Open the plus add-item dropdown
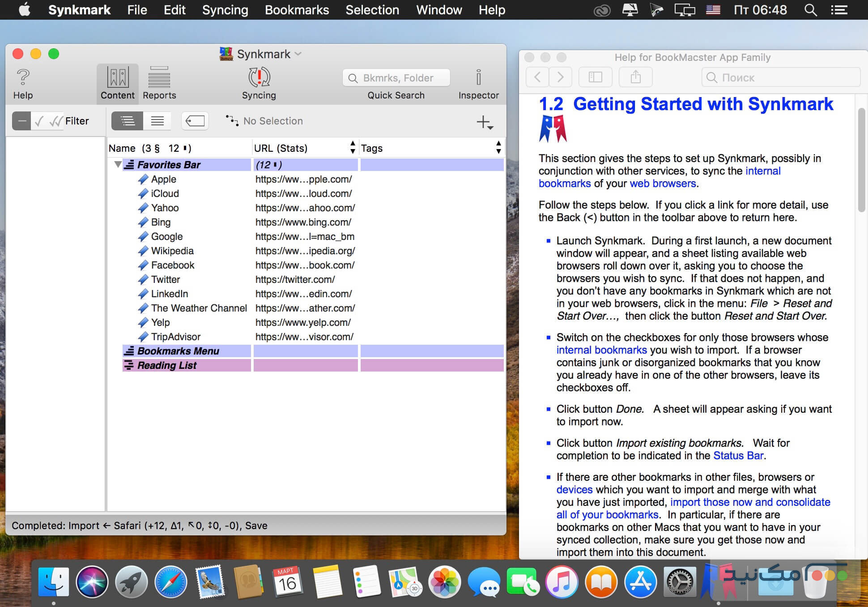This screenshot has width=868, height=607. click(x=485, y=122)
